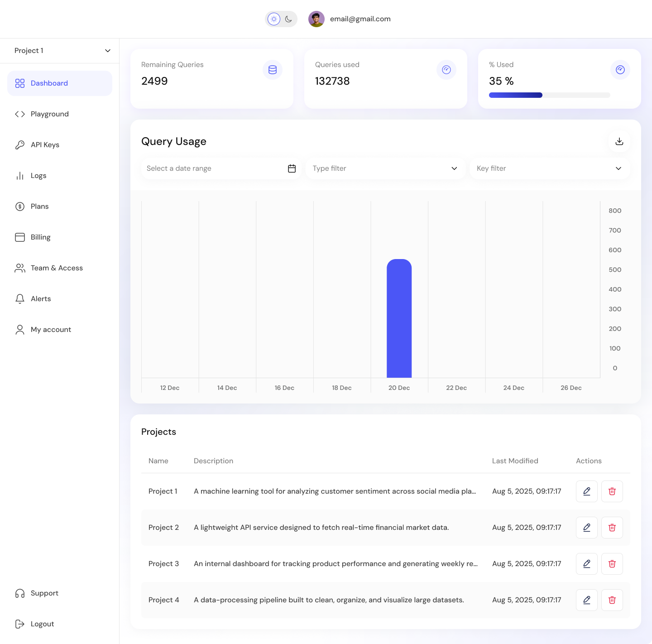652x644 pixels.
Task: Go to API Keys in sidebar
Action: point(45,145)
